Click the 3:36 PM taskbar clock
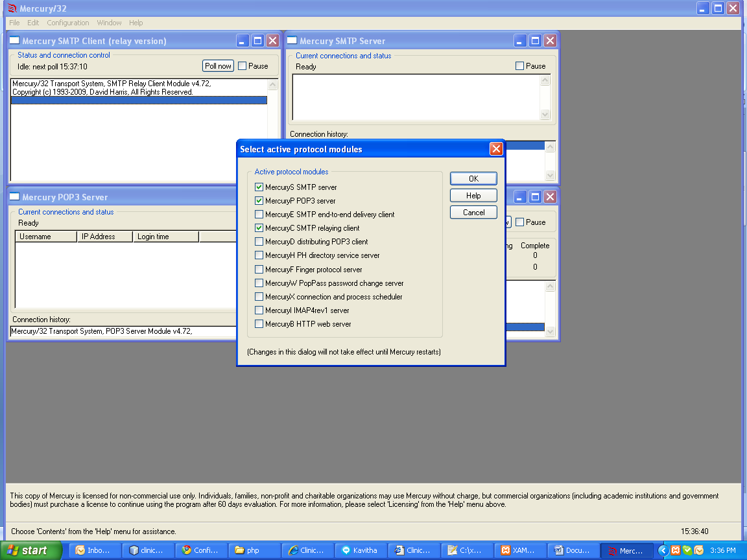 point(723,550)
